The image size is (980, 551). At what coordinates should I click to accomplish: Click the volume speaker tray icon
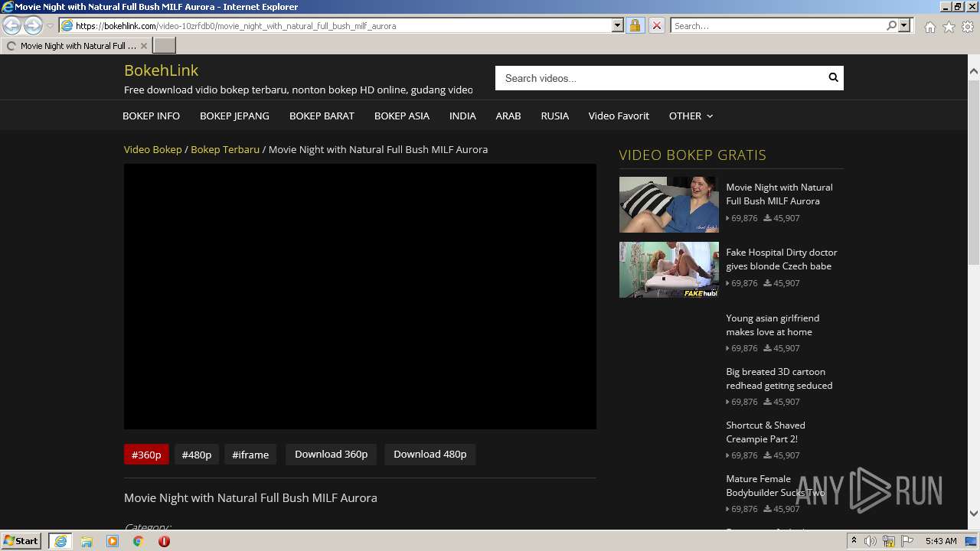point(871,541)
